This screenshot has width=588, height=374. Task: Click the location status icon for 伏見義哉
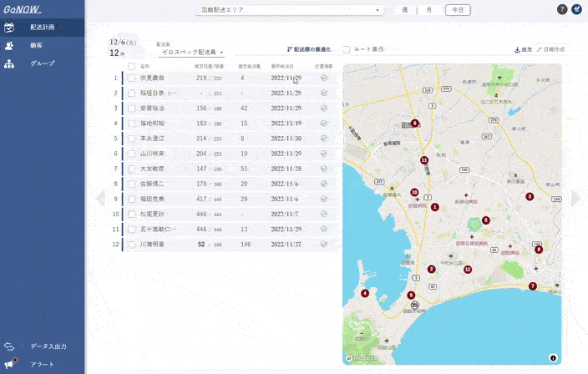pyautogui.click(x=323, y=77)
